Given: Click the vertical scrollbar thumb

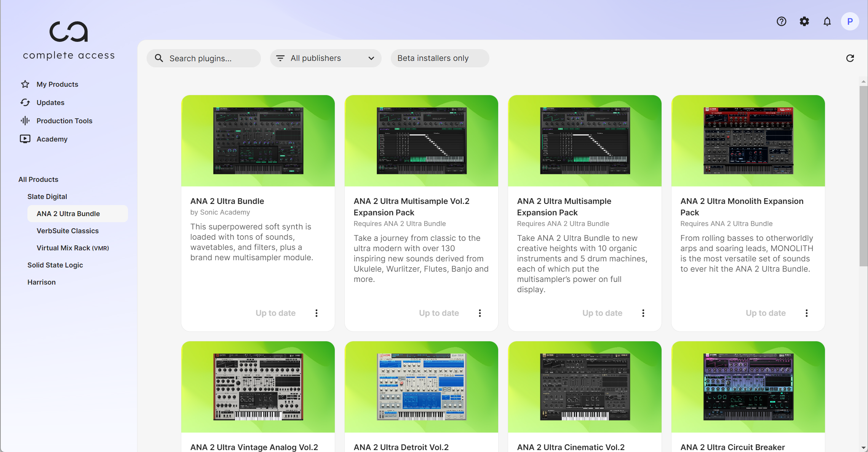Looking at the screenshot, I should click(x=863, y=176).
